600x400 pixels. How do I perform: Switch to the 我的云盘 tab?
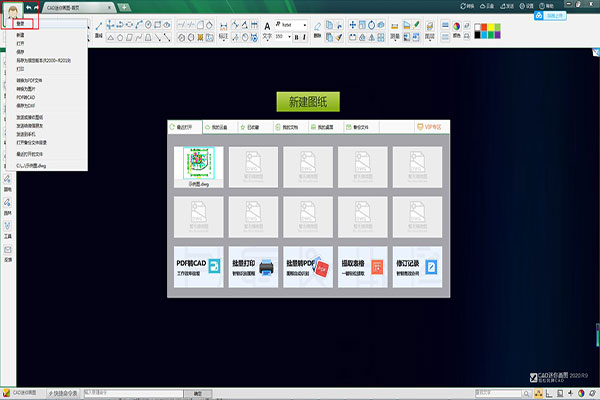click(220, 127)
